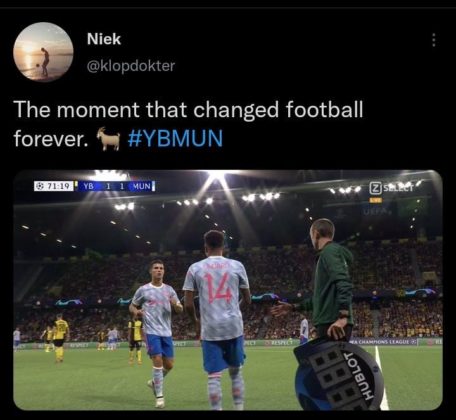Click the Champions League ball icon beside match clock
The image size is (456, 420).
pyautogui.click(x=40, y=186)
